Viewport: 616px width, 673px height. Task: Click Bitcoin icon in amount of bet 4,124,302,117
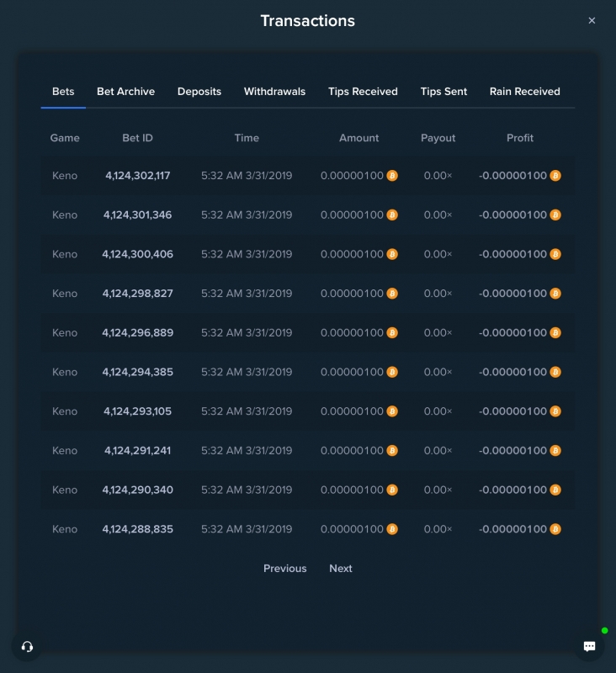click(x=392, y=176)
